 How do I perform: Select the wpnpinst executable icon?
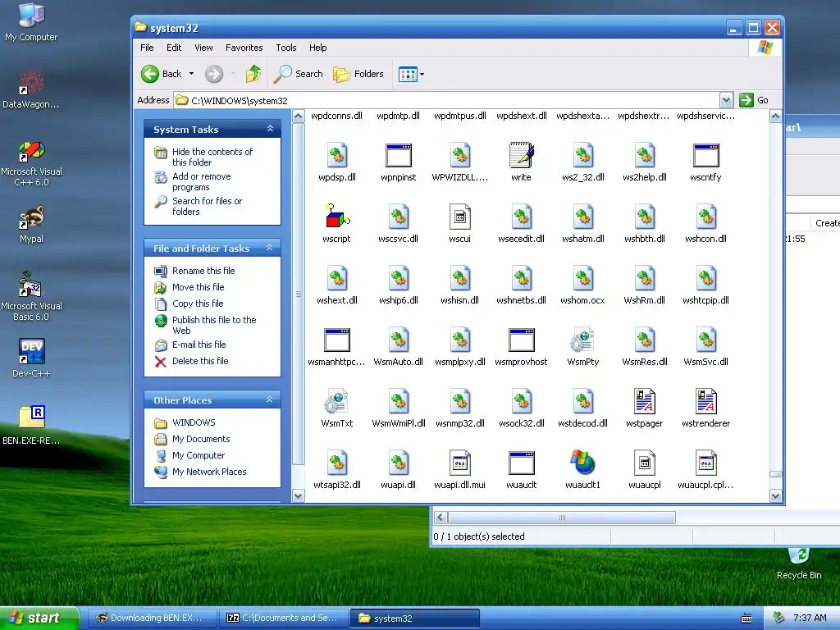(399, 155)
